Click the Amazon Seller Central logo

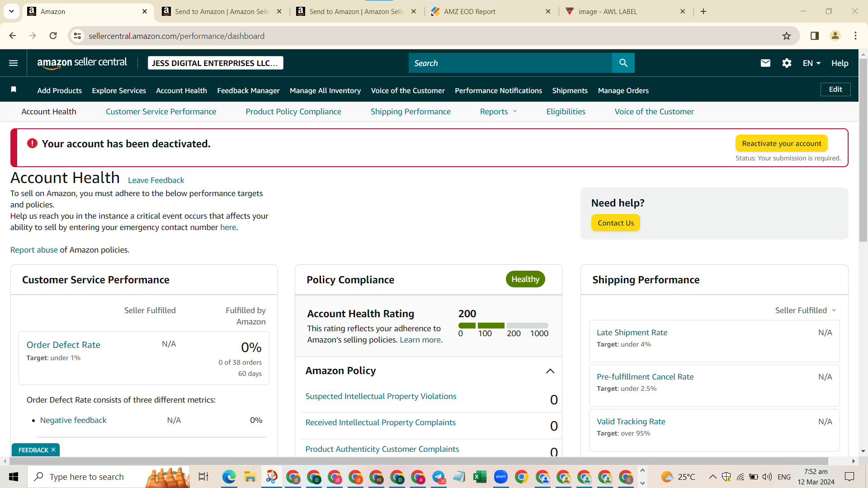(x=82, y=63)
